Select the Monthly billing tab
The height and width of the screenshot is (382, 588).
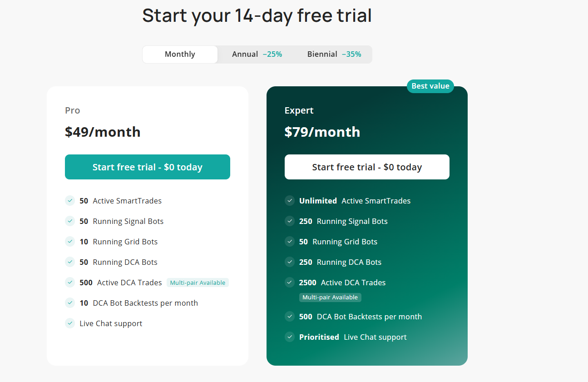180,55
